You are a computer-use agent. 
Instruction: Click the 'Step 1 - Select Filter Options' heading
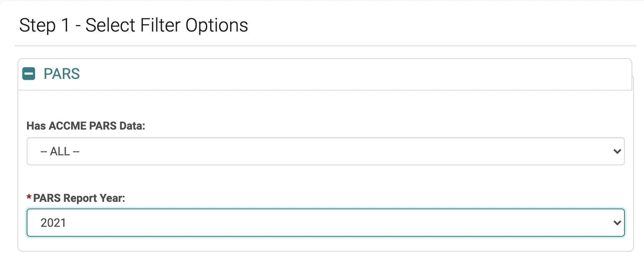pyautogui.click(x=134, y=25)
